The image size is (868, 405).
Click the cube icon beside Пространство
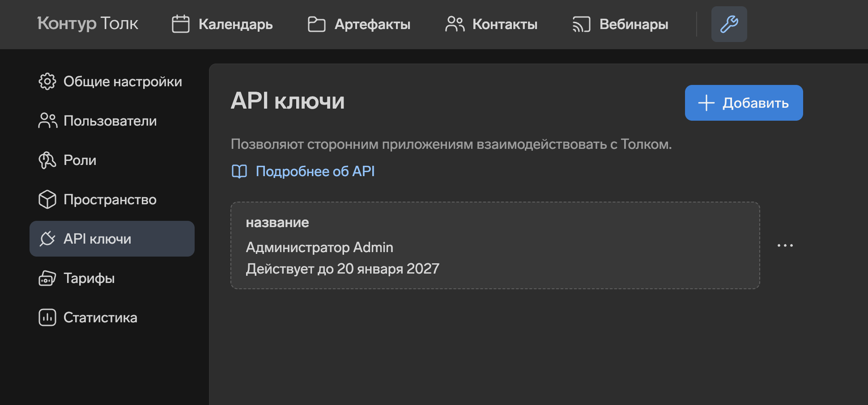pos(47,199)
